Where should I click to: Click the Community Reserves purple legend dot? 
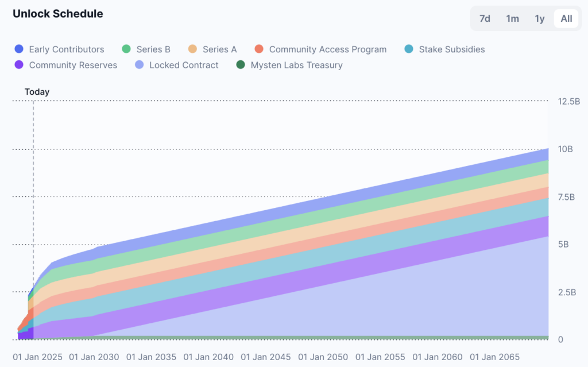19,65
